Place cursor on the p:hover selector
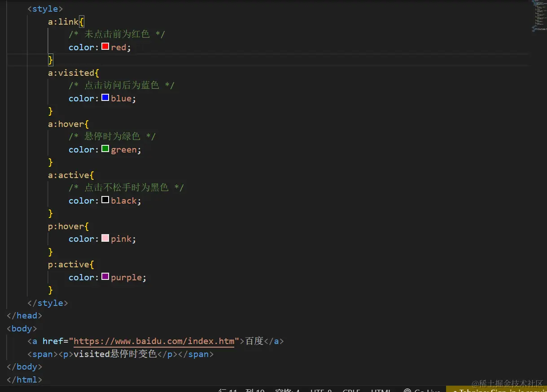Viewport: 547px width, 392px height. pos(66,226)
